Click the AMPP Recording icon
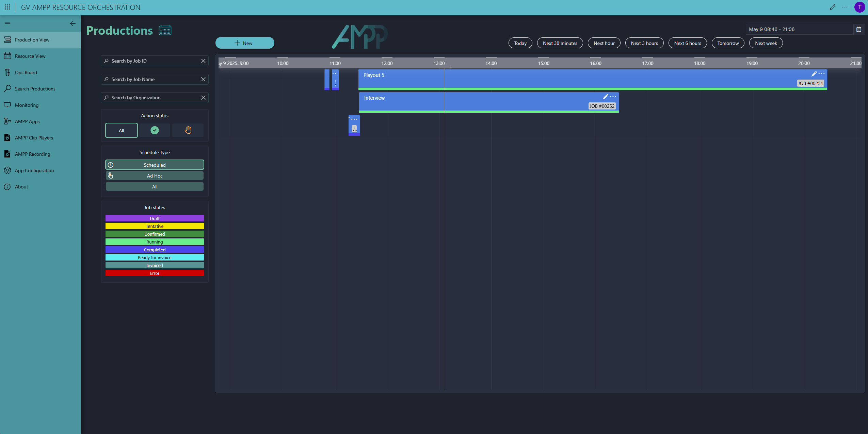The height and width of the screenshot is (434, 868). click(x=7, y=154)
